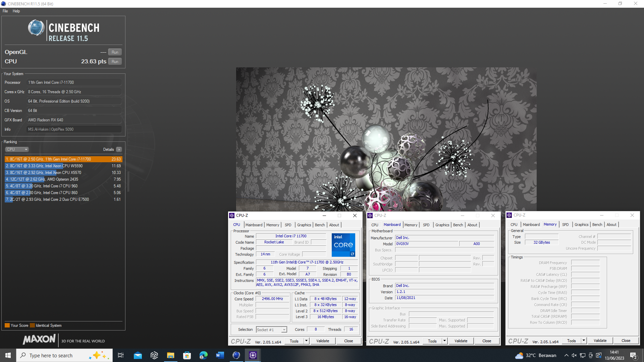Click Validate in second CPU-Z window
This screenshot has width=644, height=362.
tap(461, 341)
